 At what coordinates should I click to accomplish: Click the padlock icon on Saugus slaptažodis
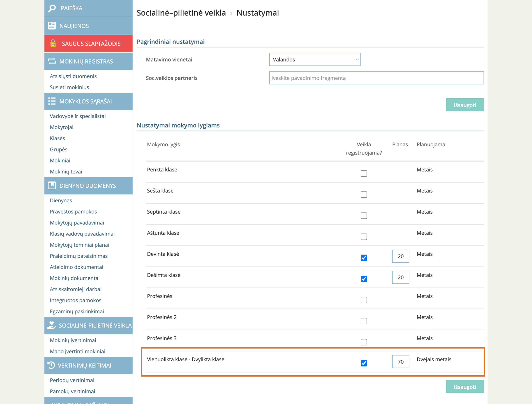click(53, 44)
